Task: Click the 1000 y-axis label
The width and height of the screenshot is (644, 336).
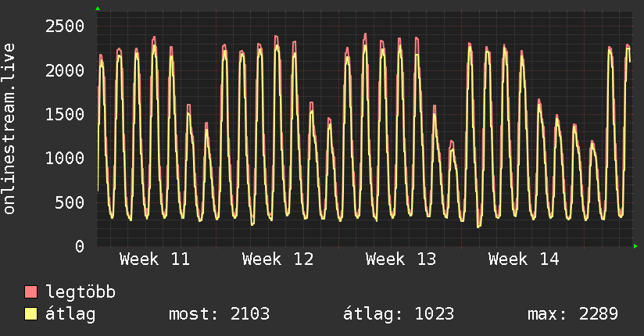Action: pos(65,159)
